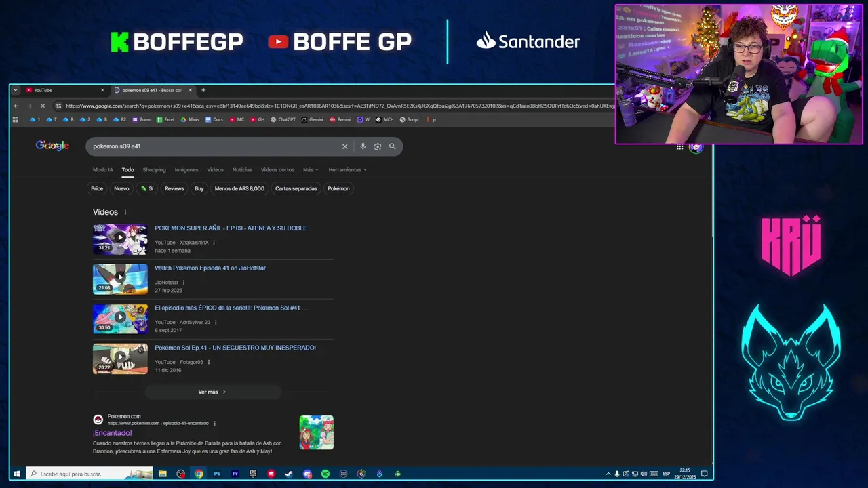Open El episodio más ÉPICO Pokemon Sol #41 link
This screenshot has height=488, width=868.
tap(231, 308)
